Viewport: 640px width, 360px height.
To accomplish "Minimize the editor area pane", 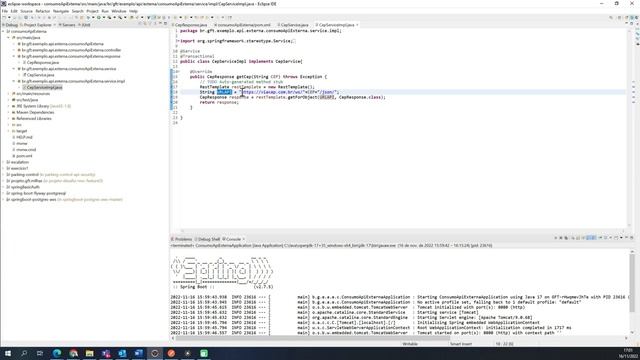I will (x=627, y=24).
